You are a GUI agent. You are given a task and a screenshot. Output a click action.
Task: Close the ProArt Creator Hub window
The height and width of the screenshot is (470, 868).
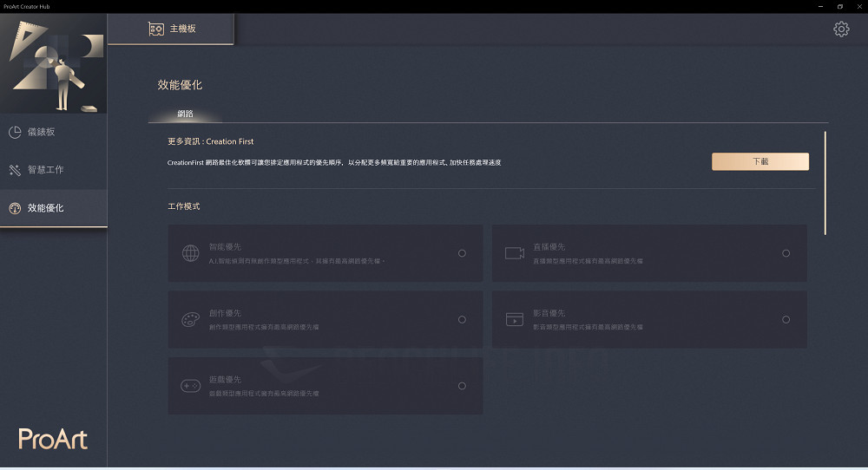859,7
